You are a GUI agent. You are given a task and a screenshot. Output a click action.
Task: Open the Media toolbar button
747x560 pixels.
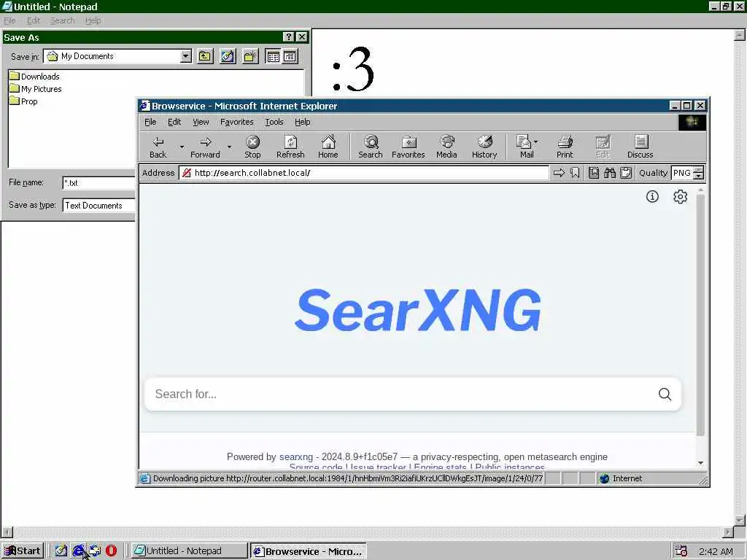(446, 147)
